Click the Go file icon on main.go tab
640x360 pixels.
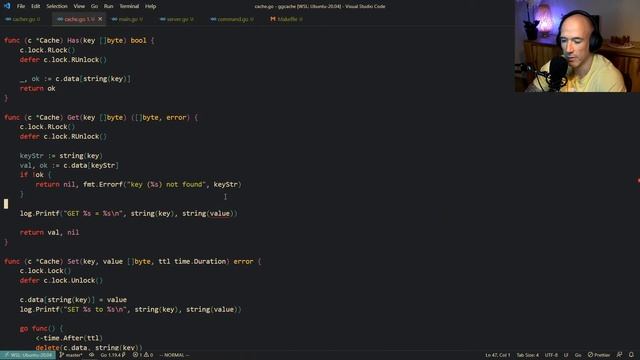[x=114, y=19]
